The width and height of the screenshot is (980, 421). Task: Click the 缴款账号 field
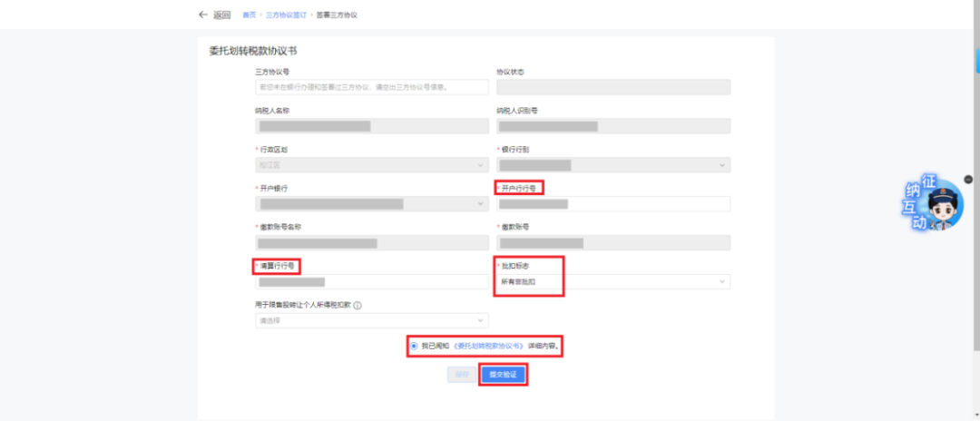[x=613, y=243]
